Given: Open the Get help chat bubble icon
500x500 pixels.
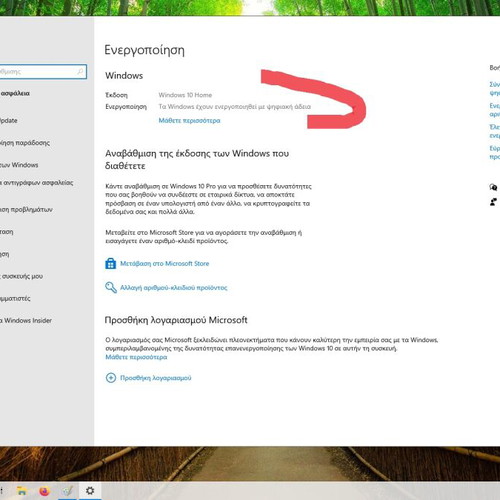Looking at the screenshot, I should coord(493,187).
